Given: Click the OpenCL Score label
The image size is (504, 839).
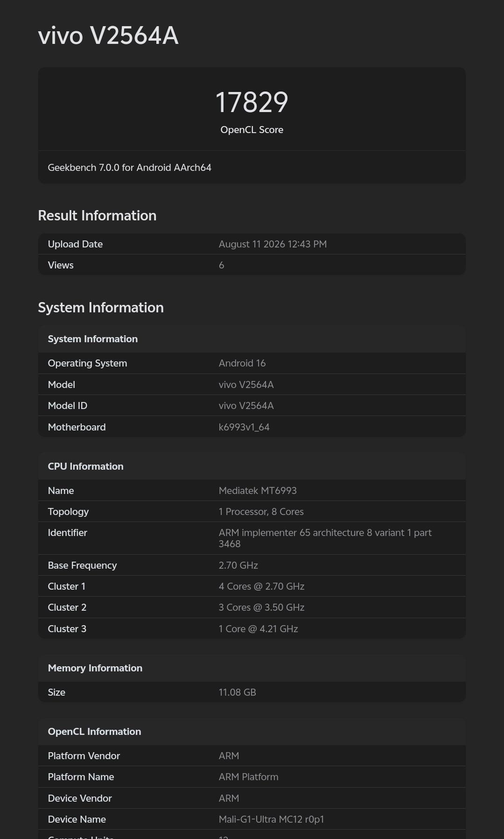Looking at the screenshot, I should pyautogui.click(x=252, y=130).
